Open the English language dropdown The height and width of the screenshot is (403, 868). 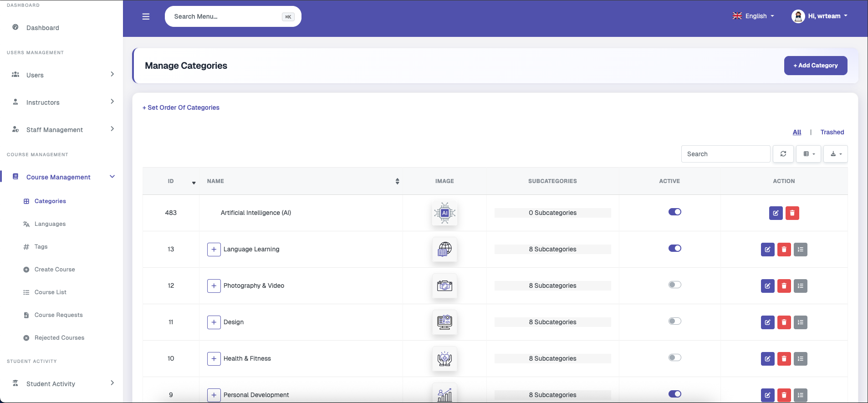point(753,16)
